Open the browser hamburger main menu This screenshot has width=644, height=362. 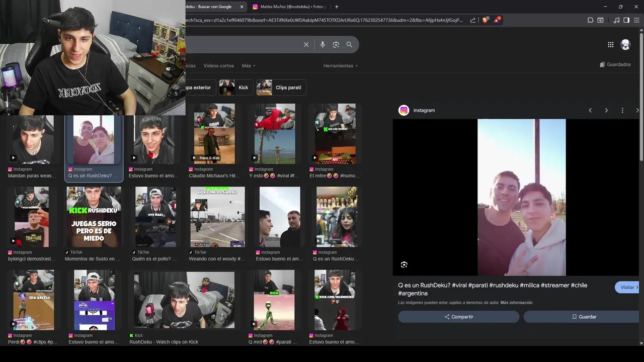(x=636, y=20)
